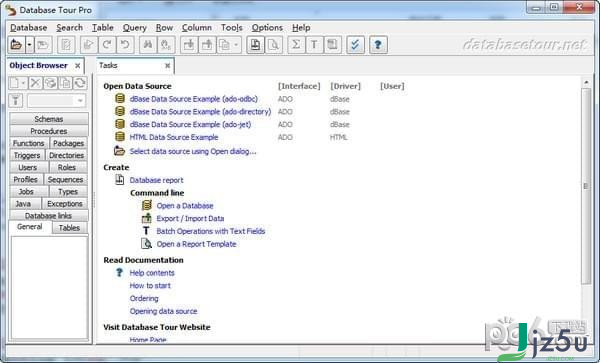Click the filter funnel icon in Object Browser
600x363 pixels.
tap(15, 101)
